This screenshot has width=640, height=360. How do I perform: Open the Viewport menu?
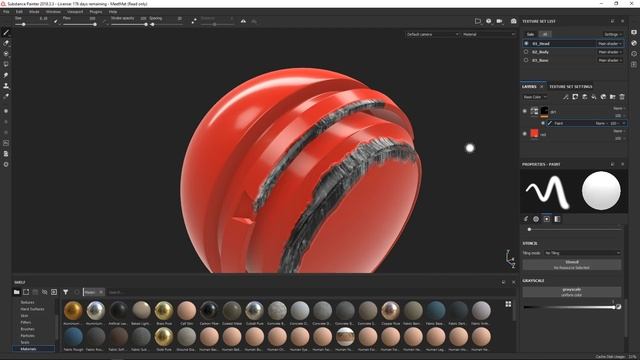click(75, 12)
